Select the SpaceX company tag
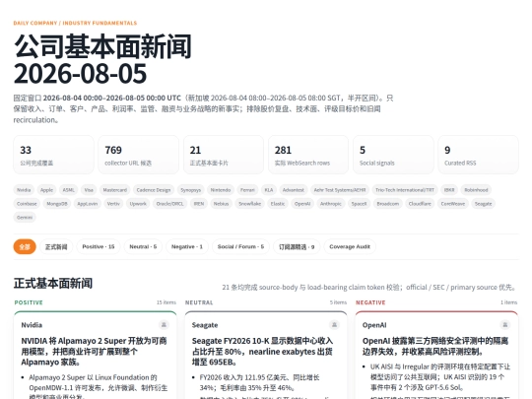Viewport: 532px width, 399px height. coord(360,204)
